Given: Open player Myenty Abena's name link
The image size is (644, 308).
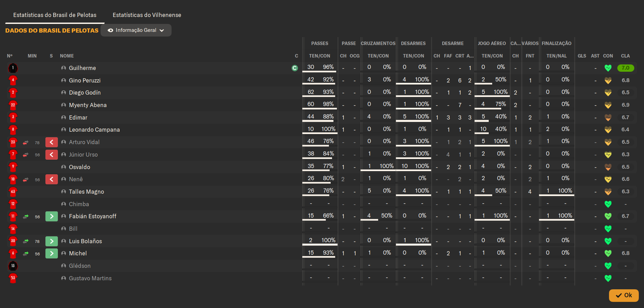Looking at the screenshot, I should (x=88, y=105).
